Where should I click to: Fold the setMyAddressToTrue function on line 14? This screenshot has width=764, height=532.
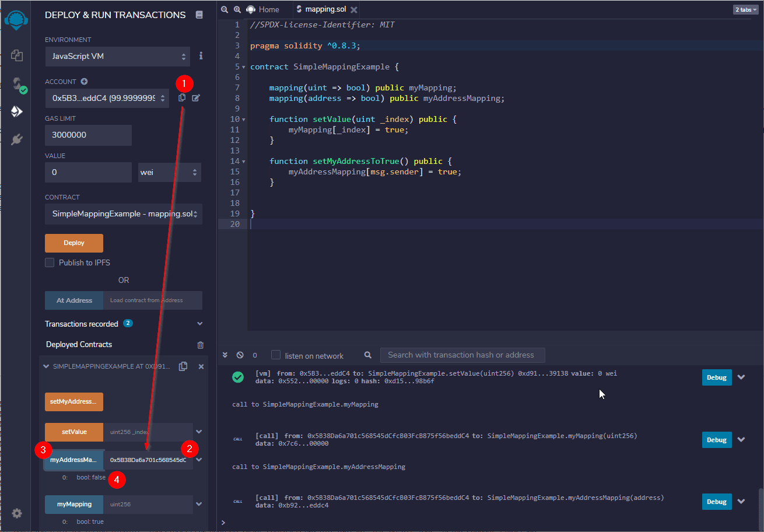click(244, 162)
